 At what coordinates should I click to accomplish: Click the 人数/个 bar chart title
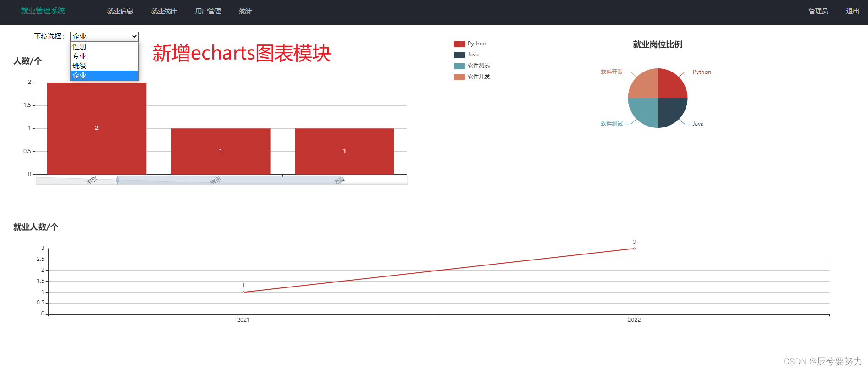28,61
